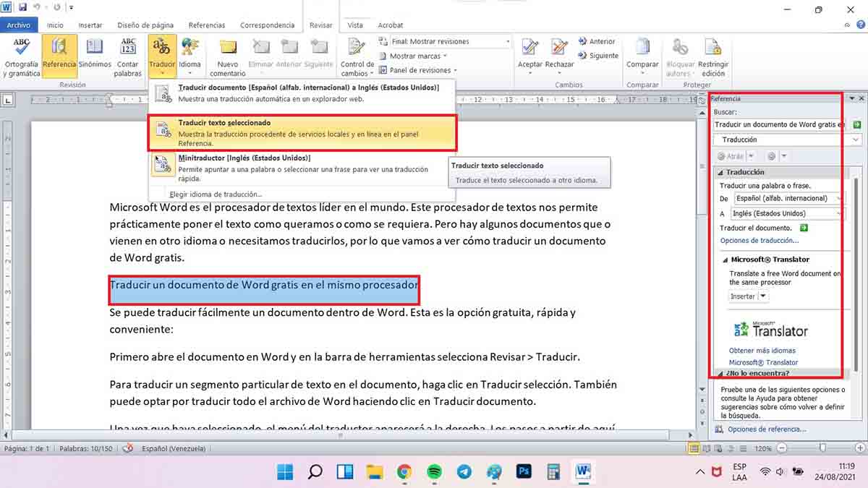Viewport: 868px width, 488px height.
Task: Open taskbar search magnifier
Action: click(x=315, y=472)
